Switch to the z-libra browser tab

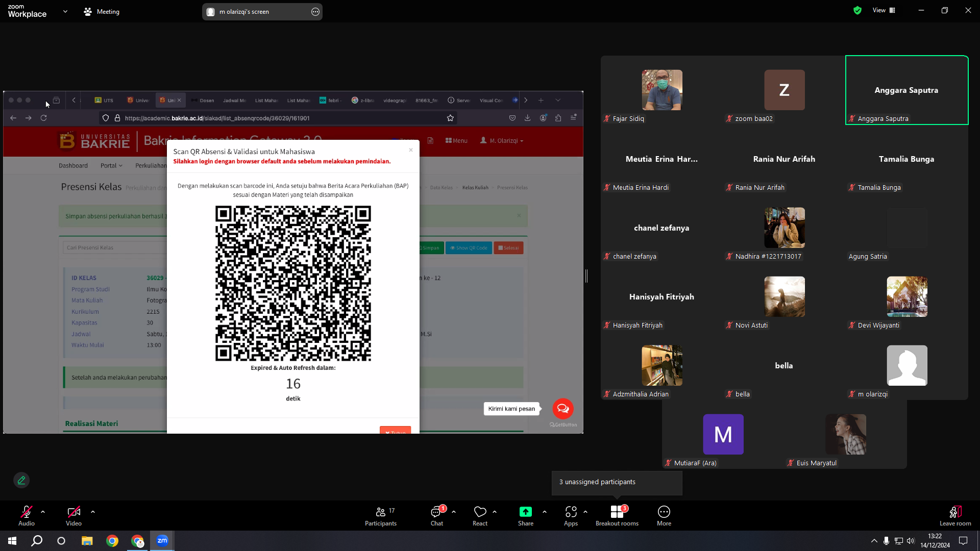363,101
